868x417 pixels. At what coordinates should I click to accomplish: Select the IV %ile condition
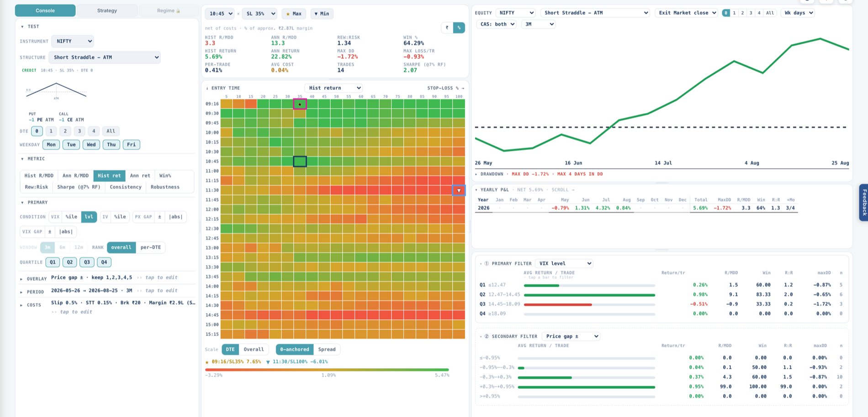coord(120,217)
